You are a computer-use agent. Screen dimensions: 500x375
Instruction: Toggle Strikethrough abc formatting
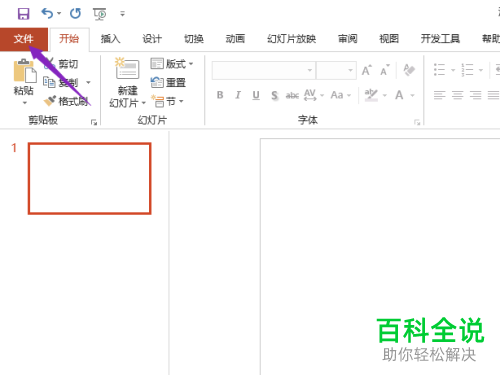pyautogui.click(x=292, y=95)
